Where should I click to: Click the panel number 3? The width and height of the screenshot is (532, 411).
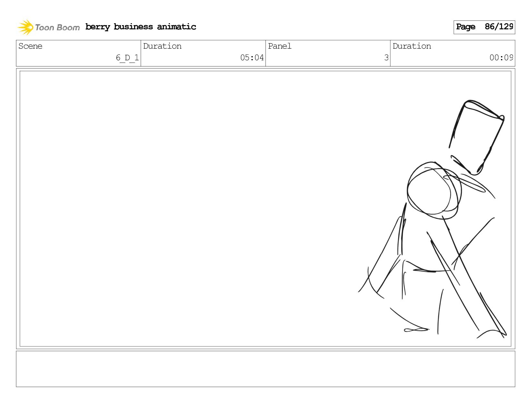pyautogui.click(x=386, y=58)
